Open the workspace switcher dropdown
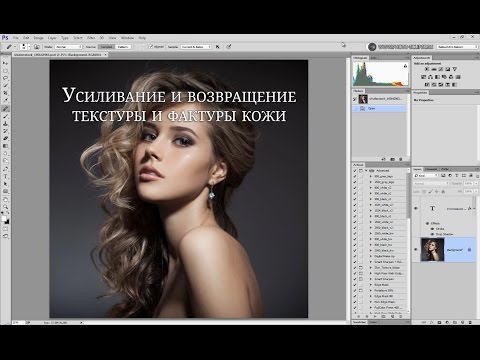Viewport: 480px width, 360px height. tap(457, 47)
